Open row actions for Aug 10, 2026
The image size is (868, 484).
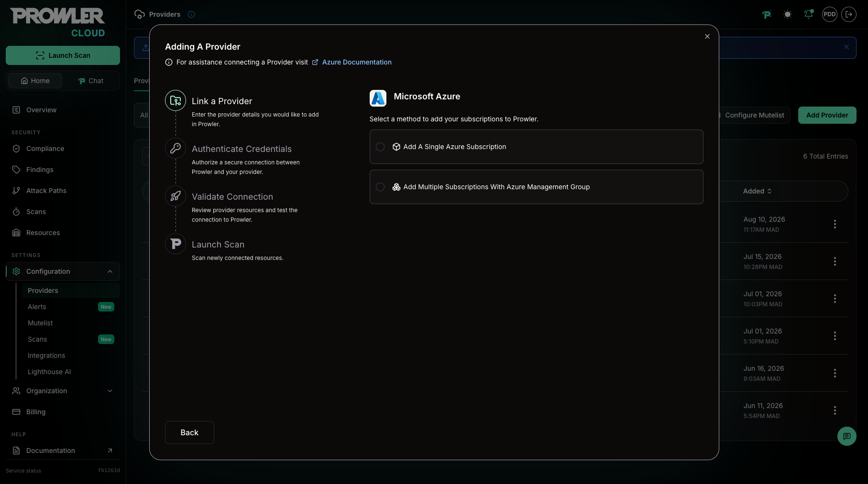[x=835, y=224]
